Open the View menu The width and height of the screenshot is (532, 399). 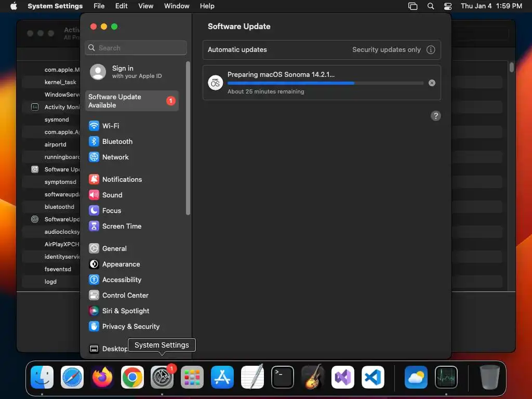tap(145, 6)
